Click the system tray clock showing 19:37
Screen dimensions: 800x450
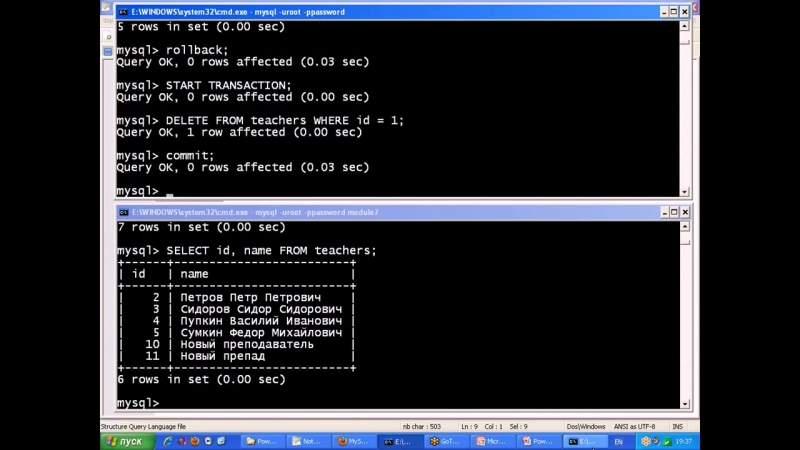click(x=683, y=441)
